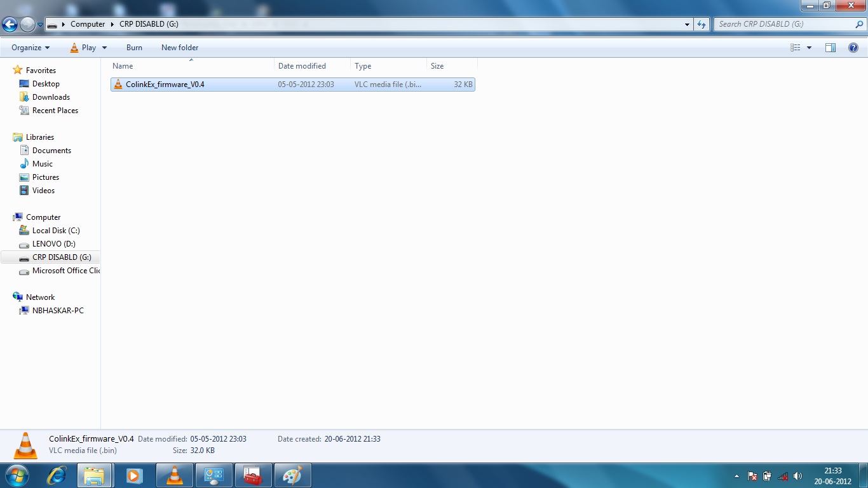Viewport: 868px width, 488px height.
Task: Select the ColinkEx_firmware_V0.4 file
Action: pos(292,85)
